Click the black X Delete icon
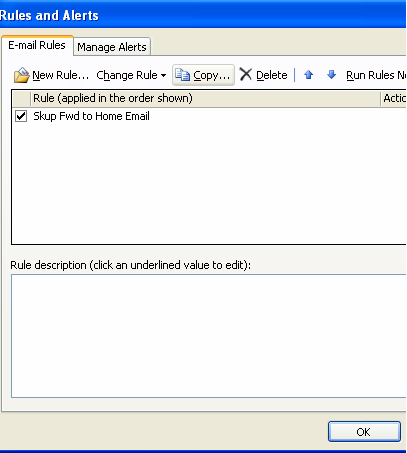407x453 pixels. (x=246, y=74)
